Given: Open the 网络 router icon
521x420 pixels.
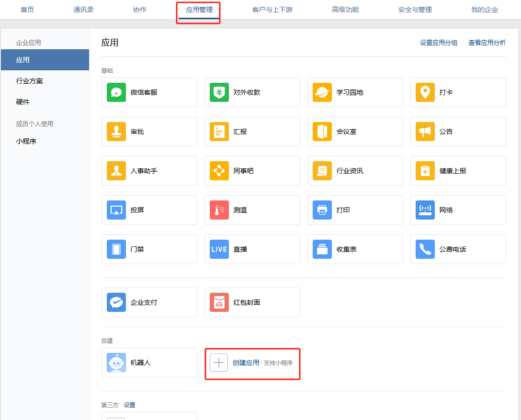Looking at the screenshot, I should (x=425, y=210).
